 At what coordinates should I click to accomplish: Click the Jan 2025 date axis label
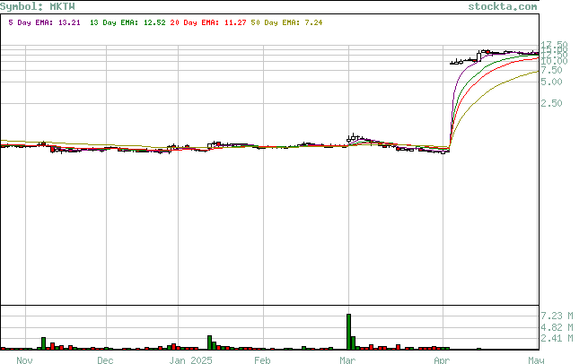tap(190, 360)
